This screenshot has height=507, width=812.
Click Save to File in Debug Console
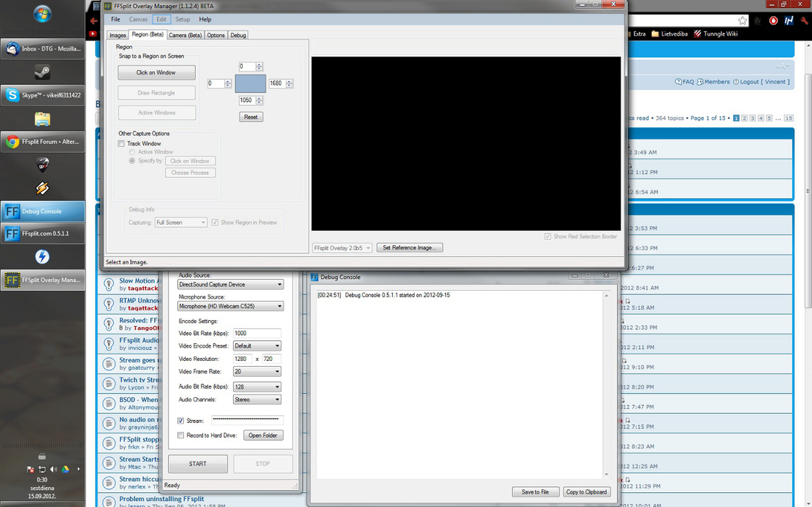pos(535,492)
